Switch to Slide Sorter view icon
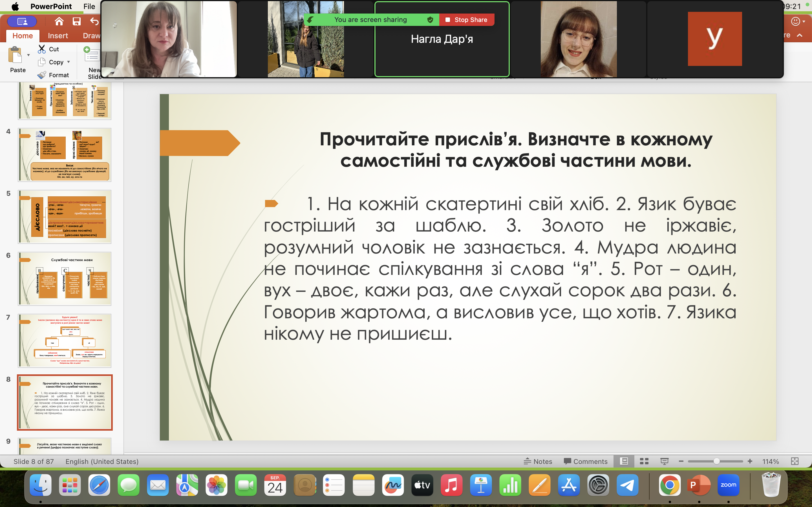Screen dimensions: 812x507 [x=644, y=461]
